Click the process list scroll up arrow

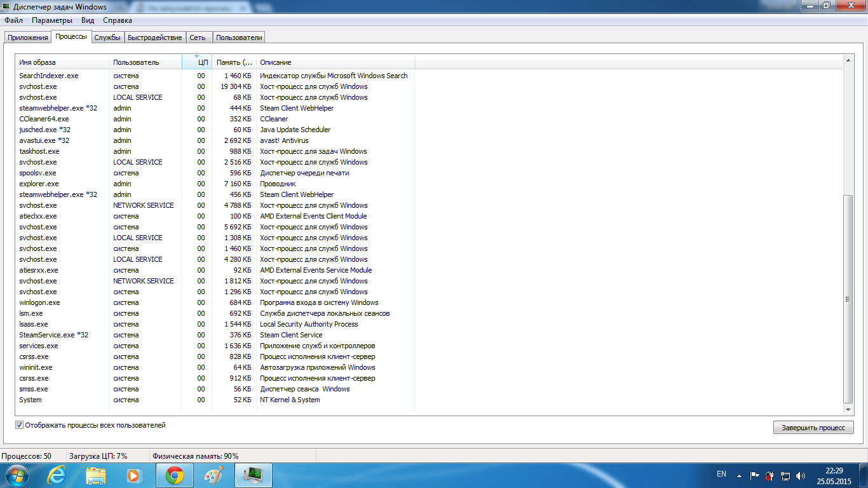pos(848,61)
